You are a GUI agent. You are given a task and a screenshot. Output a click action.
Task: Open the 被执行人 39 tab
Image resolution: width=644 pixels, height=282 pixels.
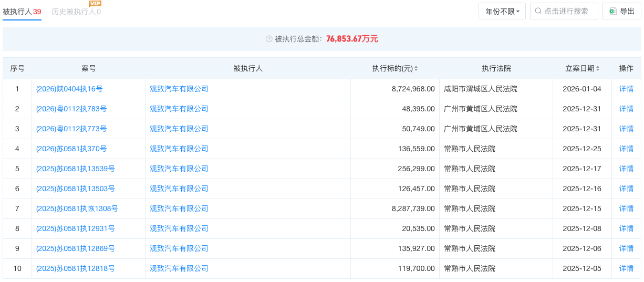pos(22,11)
